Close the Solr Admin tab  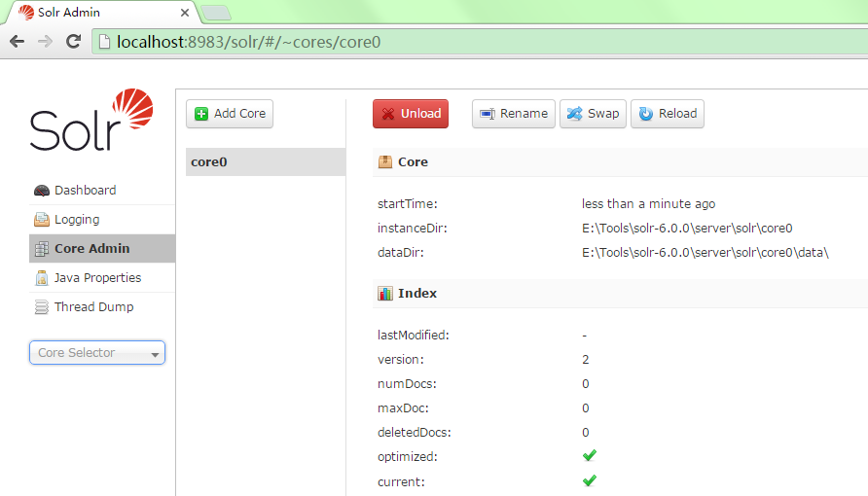[x=185, y=13]
